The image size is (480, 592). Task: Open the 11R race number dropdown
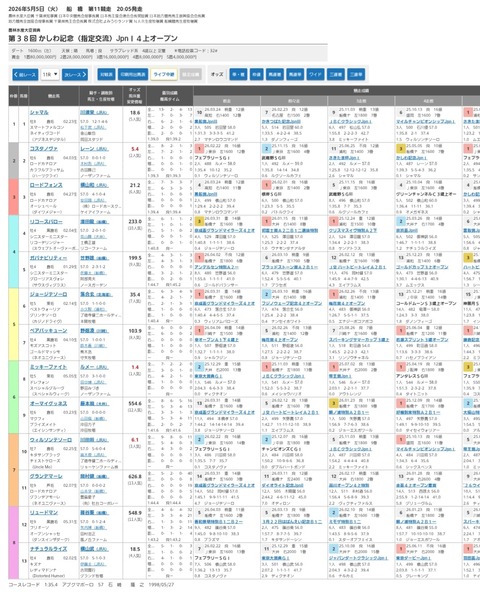pyautogui.click(x=50, y=74)
